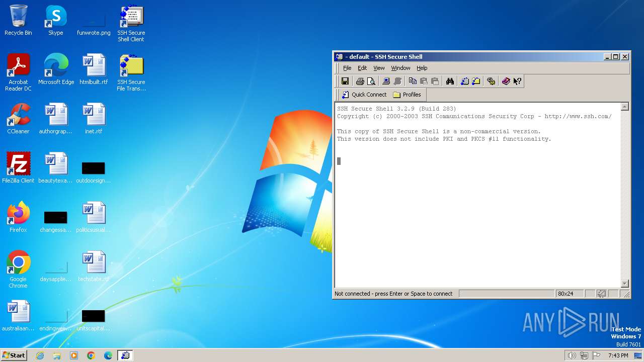Image resolution: width=644 pixels, height=362 pixels.
Task: Click the Save toolbar icon in SSH Secure Shell
Action: click(x=345, y=81)
